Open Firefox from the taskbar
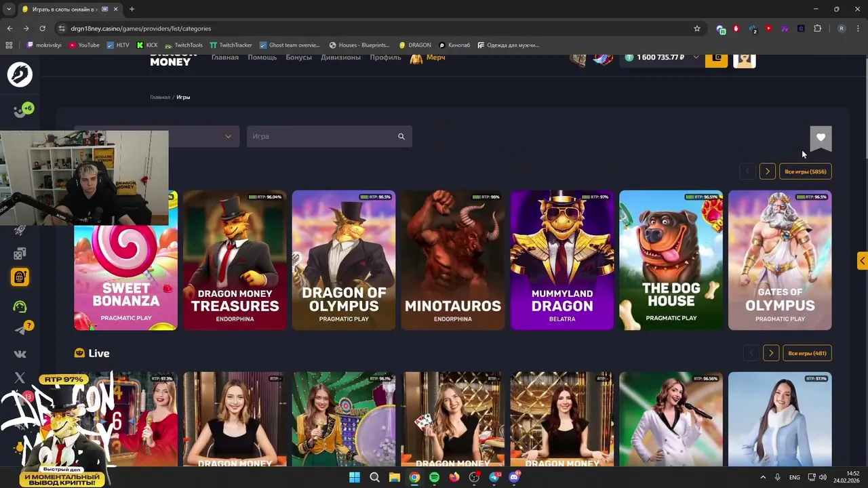Screen dimensions: 868x488 click(x=454, y=477)
